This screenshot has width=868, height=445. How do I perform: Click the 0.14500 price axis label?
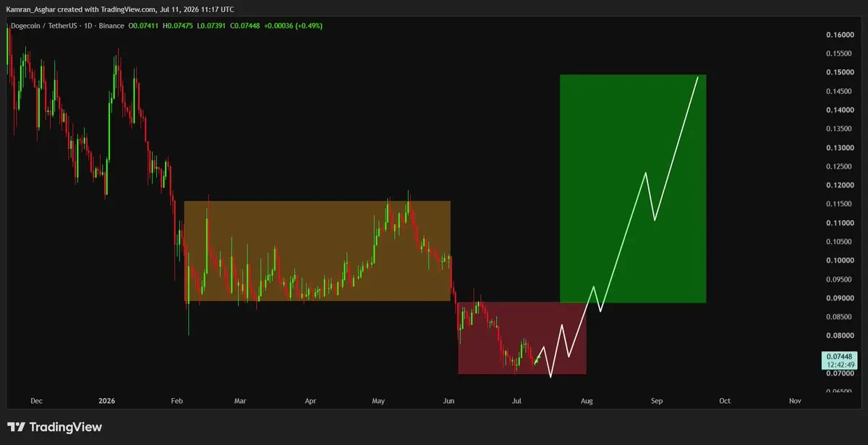[x=839, y=91]
